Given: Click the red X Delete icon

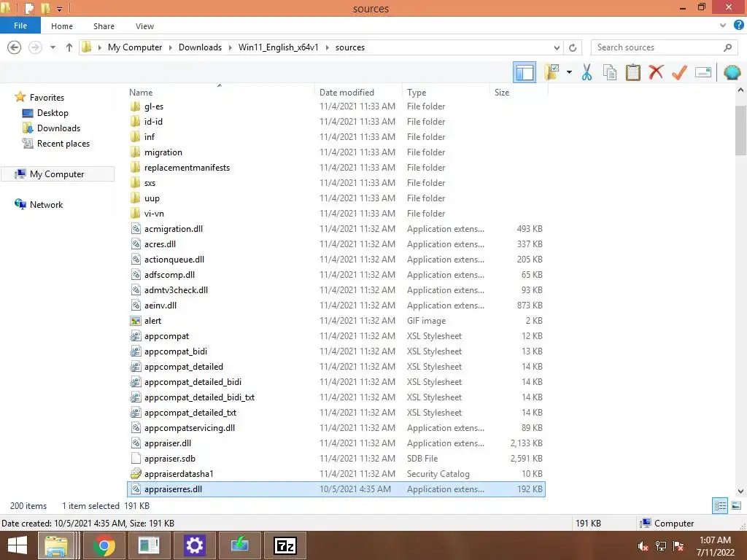Looking at the screenshot, I should pos(656,73).
